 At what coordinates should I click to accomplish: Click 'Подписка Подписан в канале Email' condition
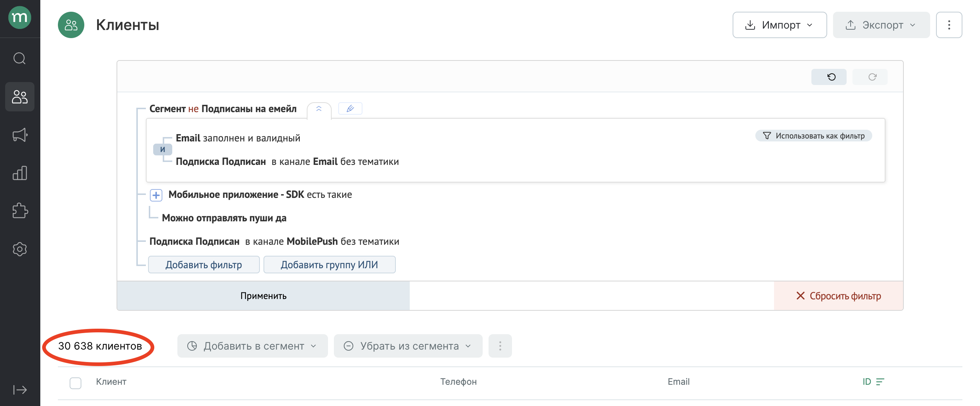(287, 161)
